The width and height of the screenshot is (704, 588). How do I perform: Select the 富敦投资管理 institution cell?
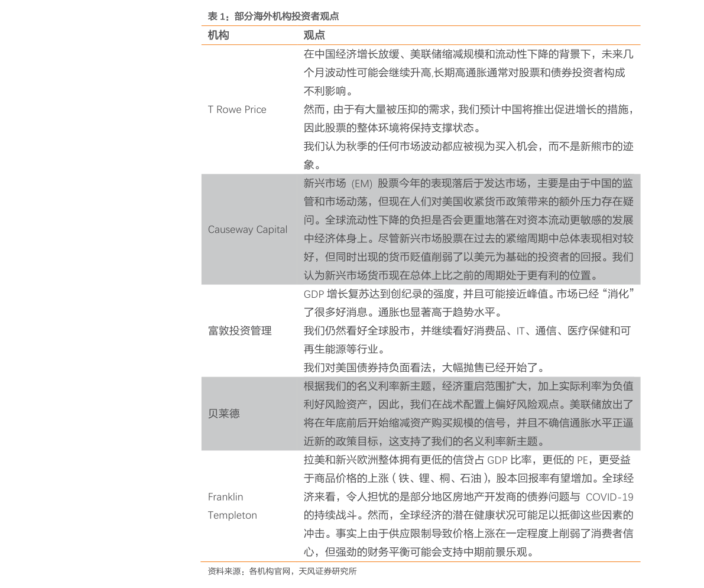point(240,331)
